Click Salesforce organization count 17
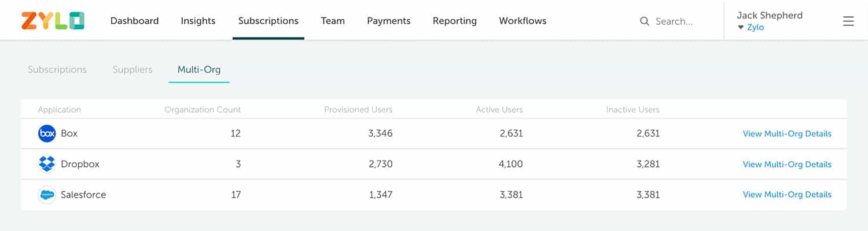The image size is (868, 231). 236,195
